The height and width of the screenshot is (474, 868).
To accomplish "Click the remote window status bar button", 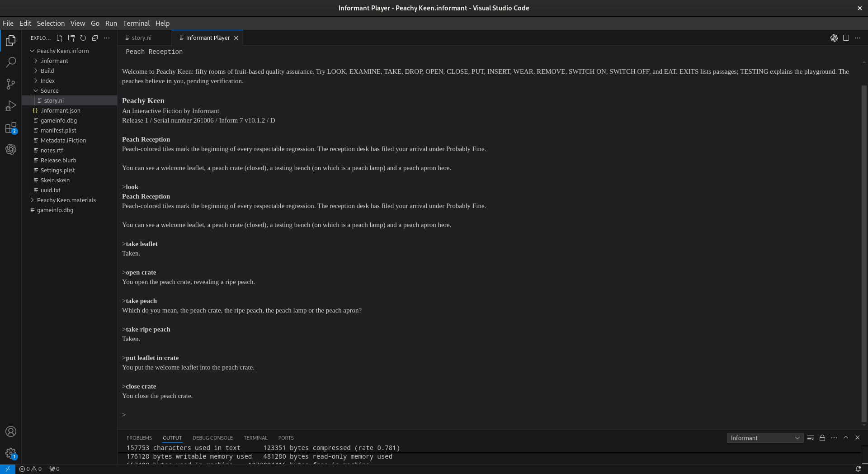I will pyautogui.click(x=8, y=469).
